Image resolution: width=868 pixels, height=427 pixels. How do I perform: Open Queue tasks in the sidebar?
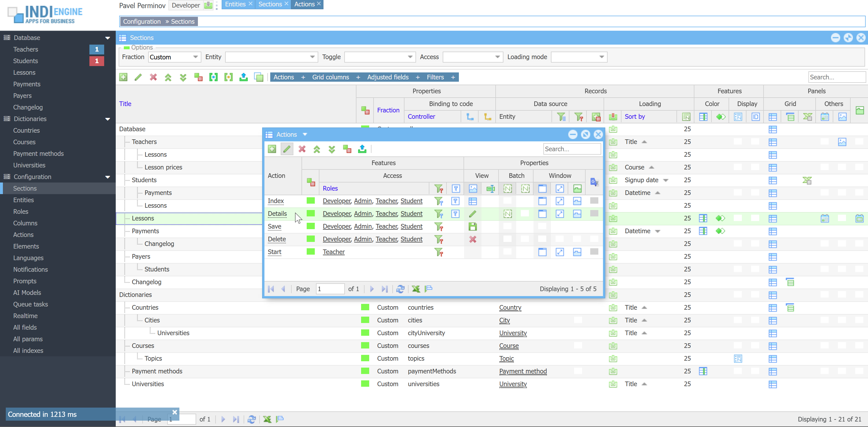coord(30,304)
